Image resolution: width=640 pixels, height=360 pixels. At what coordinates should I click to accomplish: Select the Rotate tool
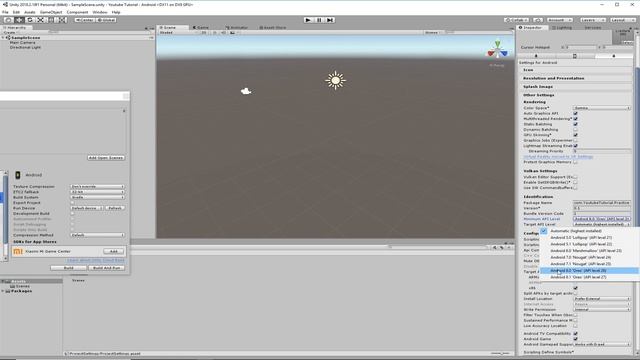click(x=29, y=20)
